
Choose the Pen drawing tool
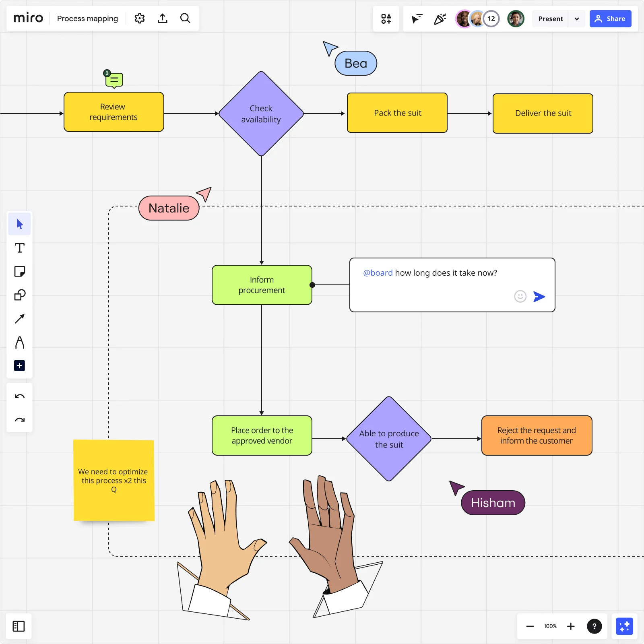pyautogui.click(x=20, y=343)
